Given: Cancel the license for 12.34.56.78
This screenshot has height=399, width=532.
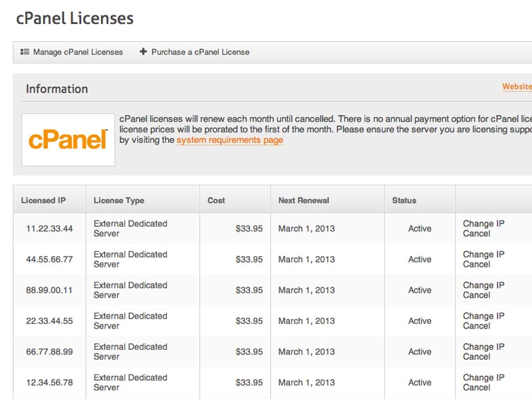Looking at the screenshot, I should (x=476, y=388).
